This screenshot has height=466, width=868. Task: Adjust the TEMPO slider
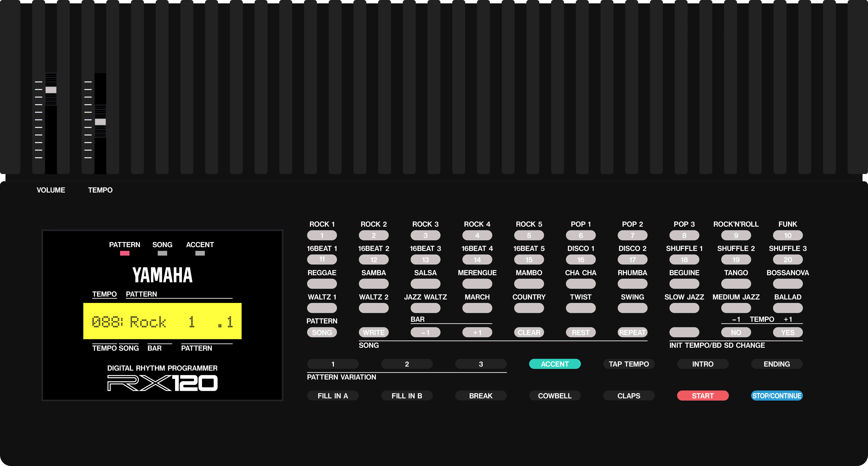click(x=100, y=122)
